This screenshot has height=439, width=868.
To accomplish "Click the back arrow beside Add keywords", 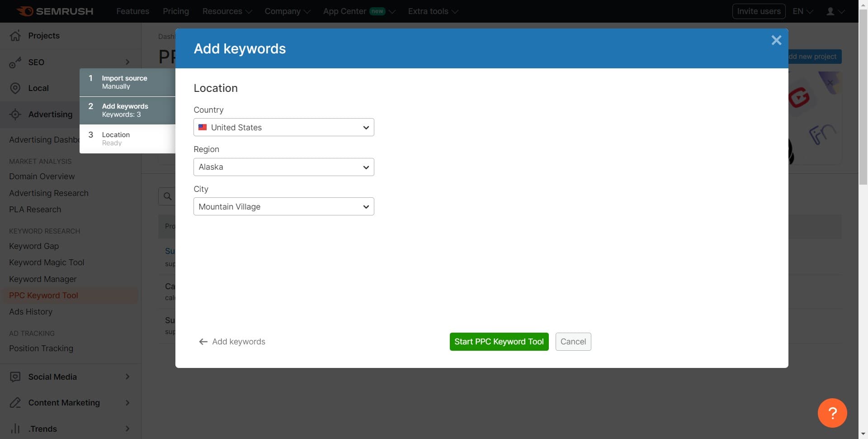I will tap(203, 342).
